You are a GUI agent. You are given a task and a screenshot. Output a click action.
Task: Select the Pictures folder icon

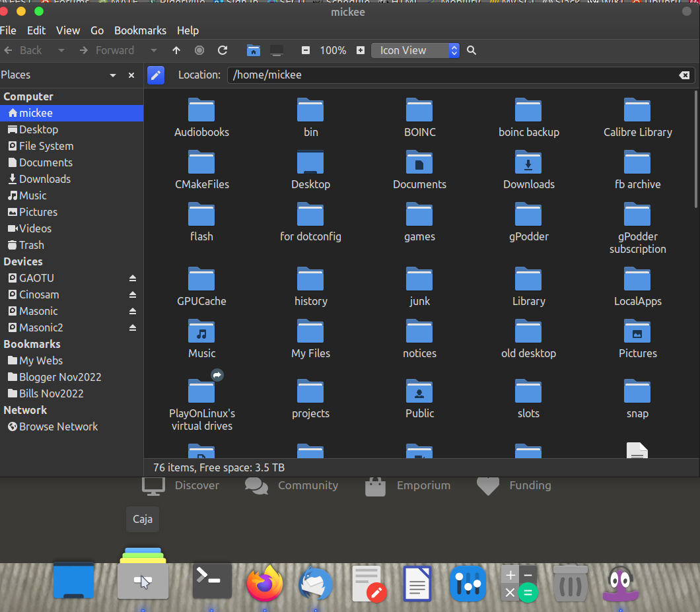coord(637,331)
